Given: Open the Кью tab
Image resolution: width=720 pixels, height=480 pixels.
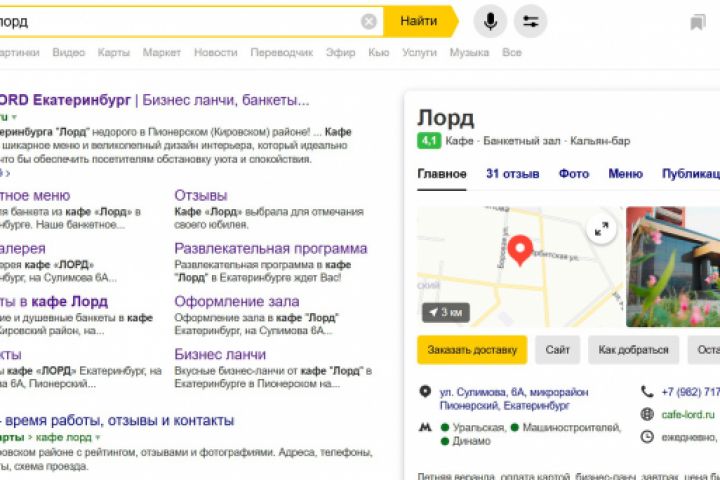Looking at the screenshot, I should point(378,52).
